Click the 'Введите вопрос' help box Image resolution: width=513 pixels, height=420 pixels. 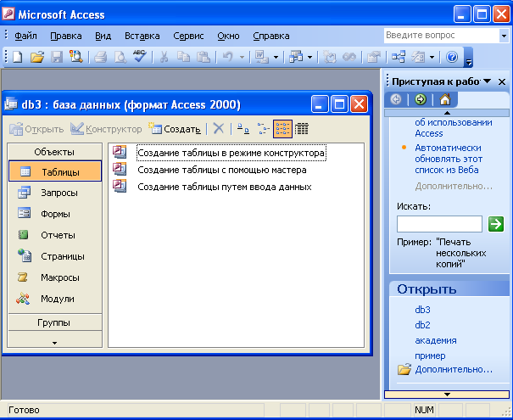[x=442, y=36]
